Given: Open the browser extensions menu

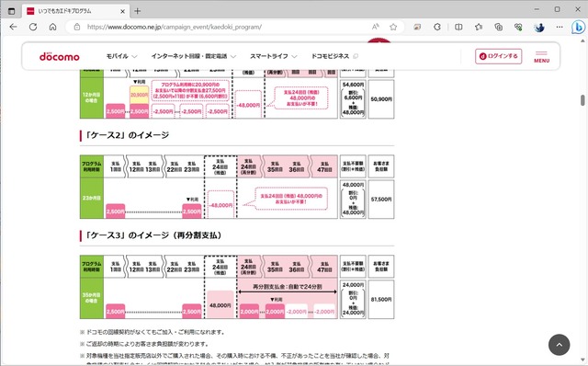Looking at the screenshot, I should 437,27.
